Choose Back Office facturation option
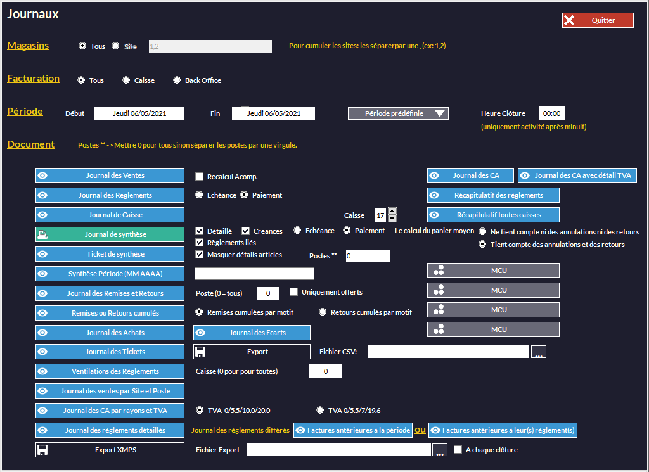Viewport: 649px width, 472px height. 177,80
